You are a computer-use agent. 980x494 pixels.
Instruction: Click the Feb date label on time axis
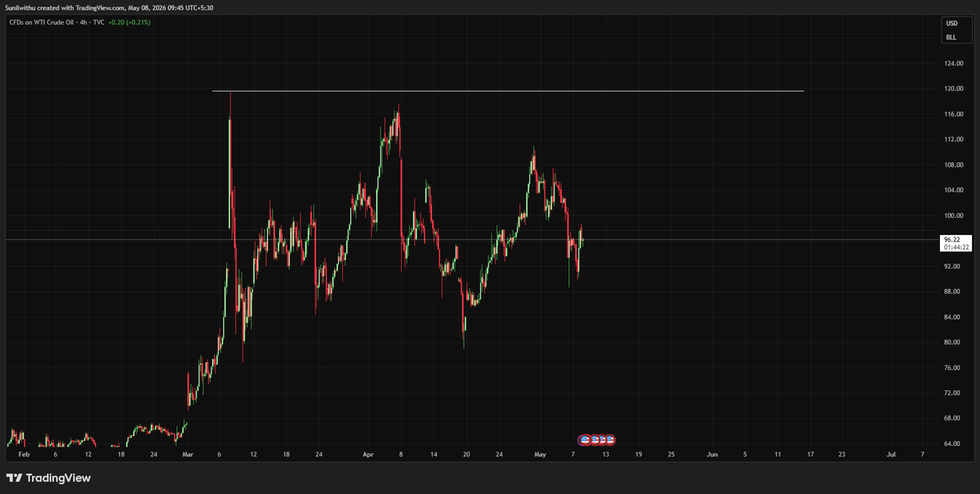tap(23, 453)
